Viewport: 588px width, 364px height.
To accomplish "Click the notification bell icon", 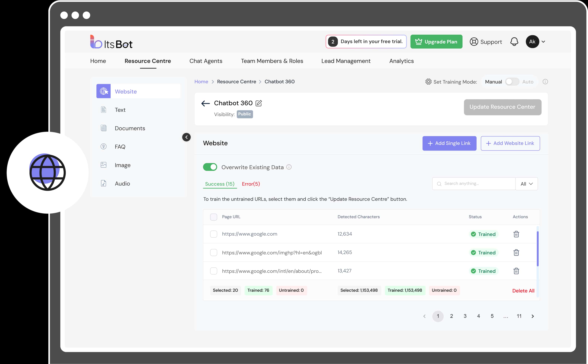I will 514,42.
